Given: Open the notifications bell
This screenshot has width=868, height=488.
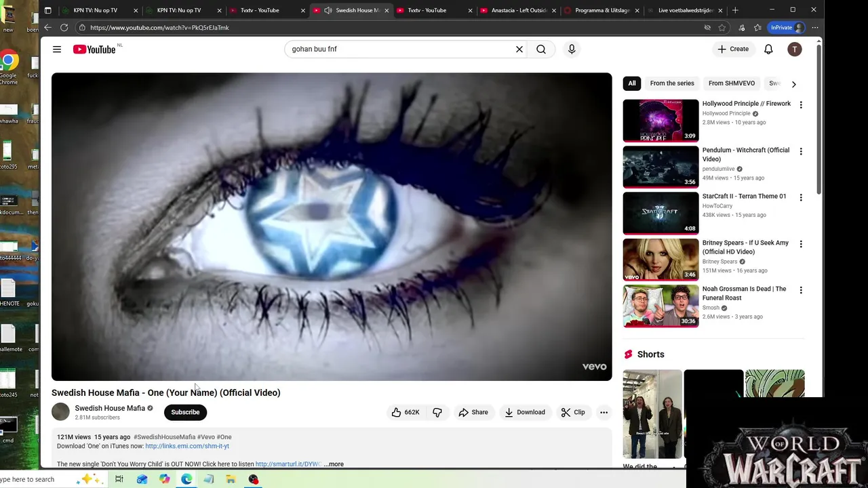Looking at the screenshot, I should click(x=768, y=49).
